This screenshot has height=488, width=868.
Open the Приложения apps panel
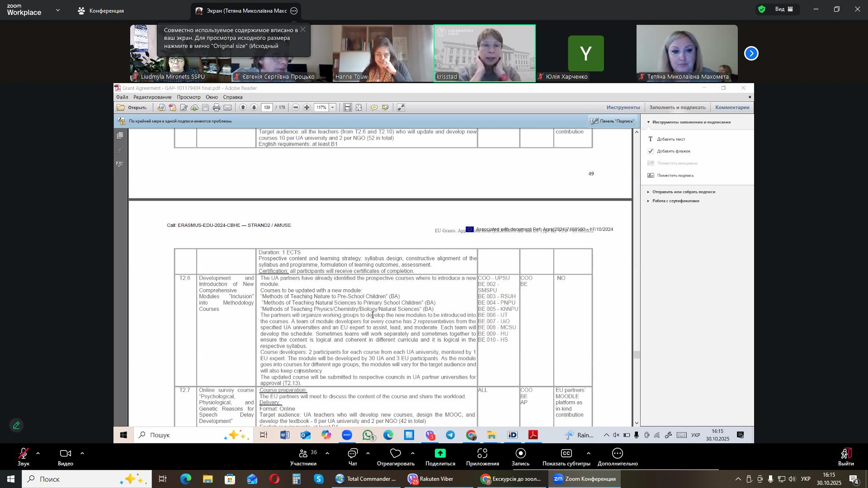tap(482, 456)
